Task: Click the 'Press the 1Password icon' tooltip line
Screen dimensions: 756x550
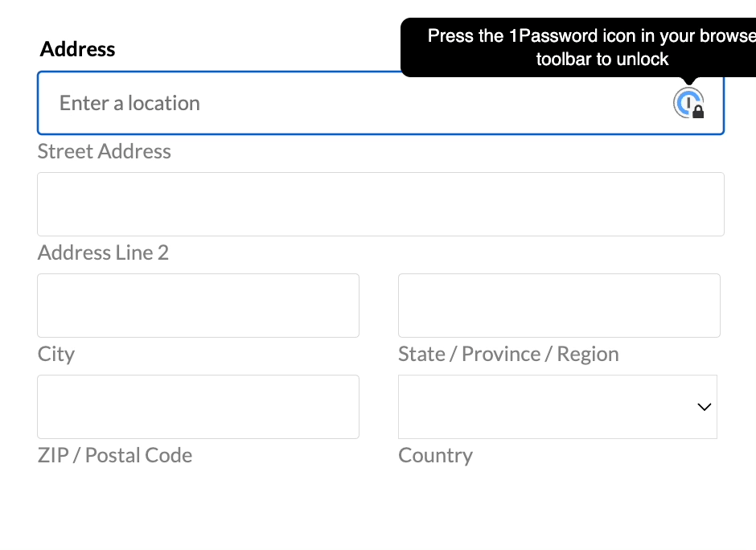Action: pos(592,35)
